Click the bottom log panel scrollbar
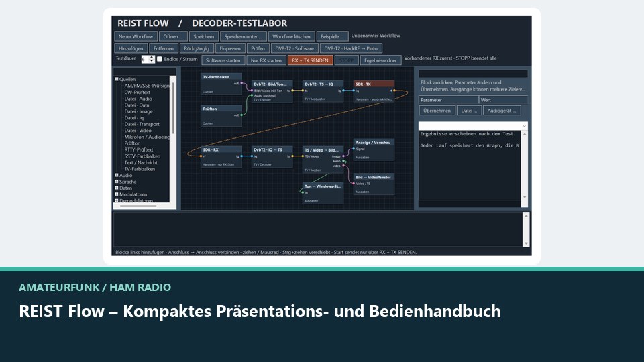644x362 pixels. click(526, 229)
